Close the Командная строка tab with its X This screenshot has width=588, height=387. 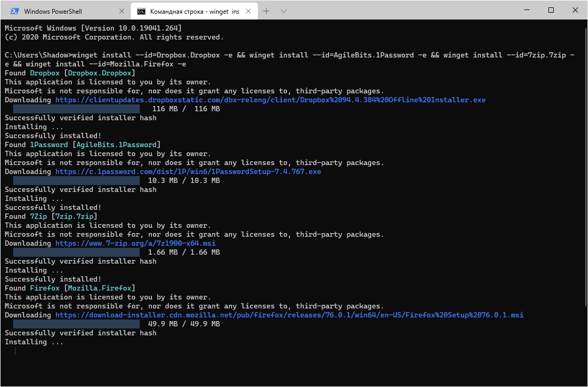(x=248, y=11)
